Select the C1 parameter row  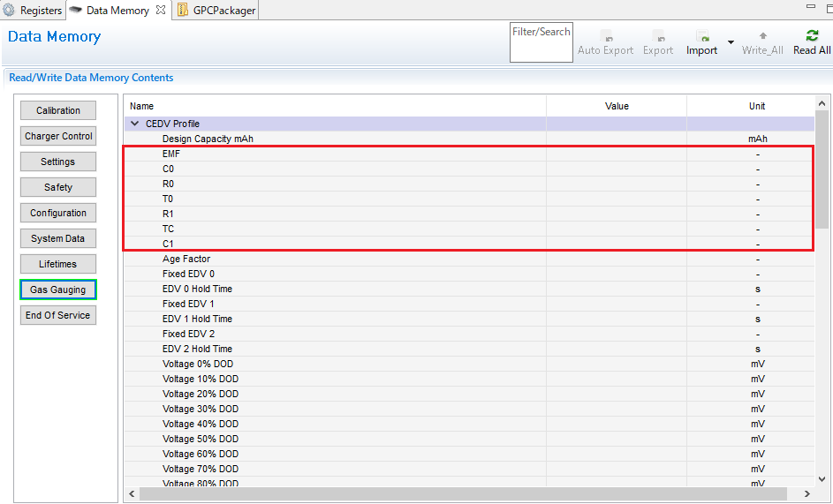click(x=469, y=244)
